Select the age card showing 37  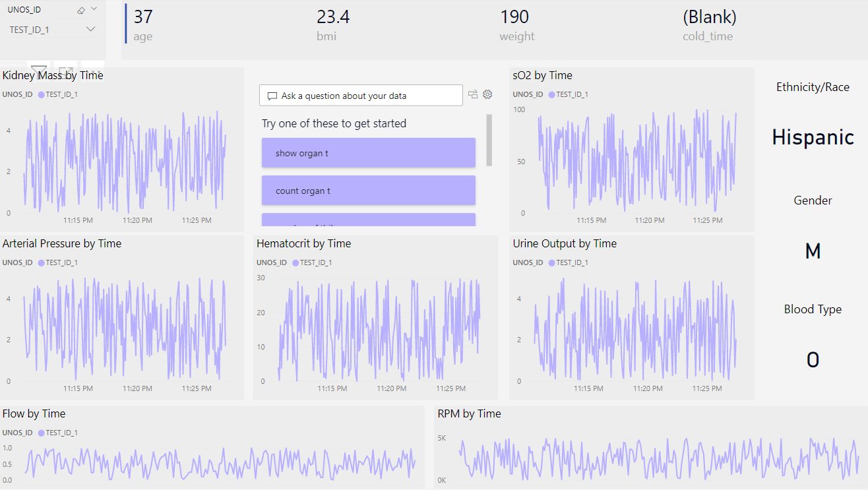pos(143,25)
